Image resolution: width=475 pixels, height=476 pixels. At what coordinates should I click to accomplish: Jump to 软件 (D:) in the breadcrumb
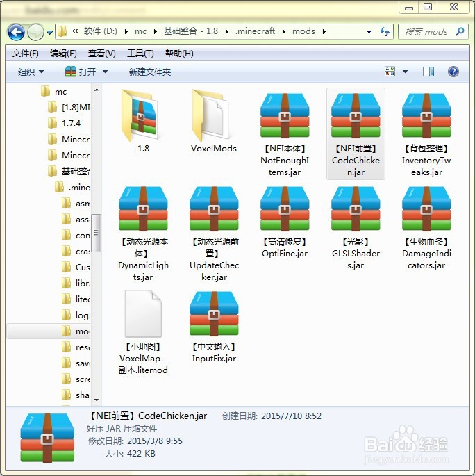tap(101, 31)
